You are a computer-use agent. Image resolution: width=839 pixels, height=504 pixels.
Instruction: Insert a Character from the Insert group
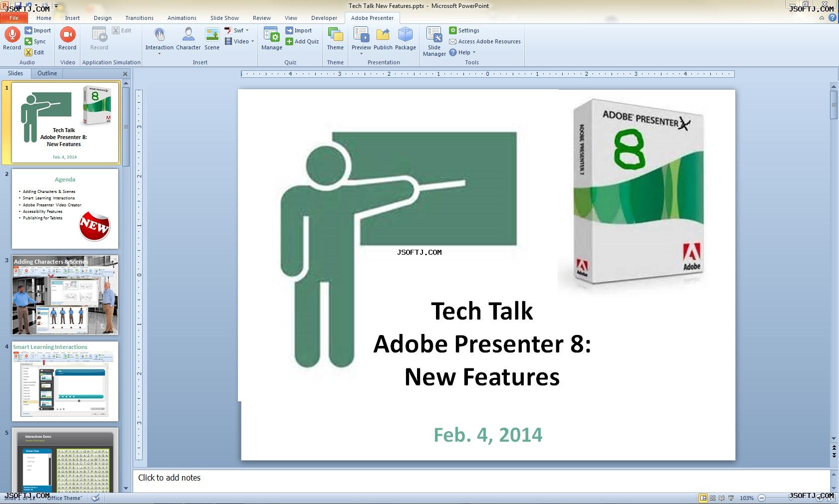(x=188, y=38)
